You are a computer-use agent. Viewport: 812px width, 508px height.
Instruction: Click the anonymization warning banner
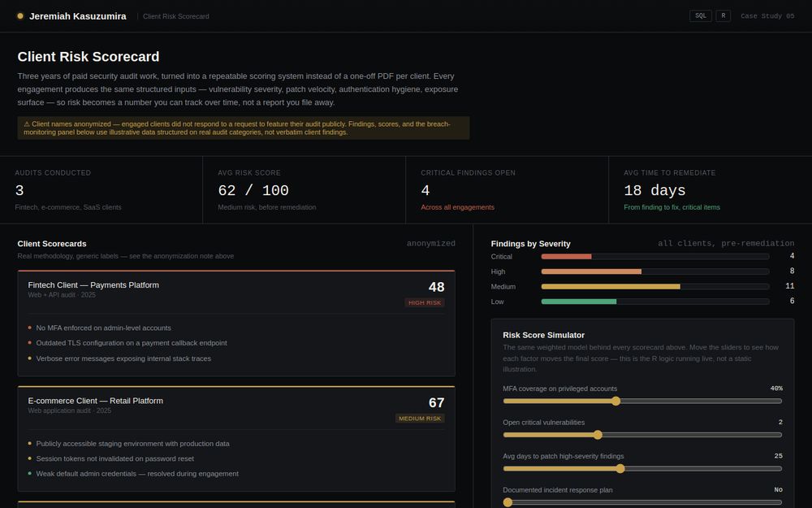tap(244, 128)
